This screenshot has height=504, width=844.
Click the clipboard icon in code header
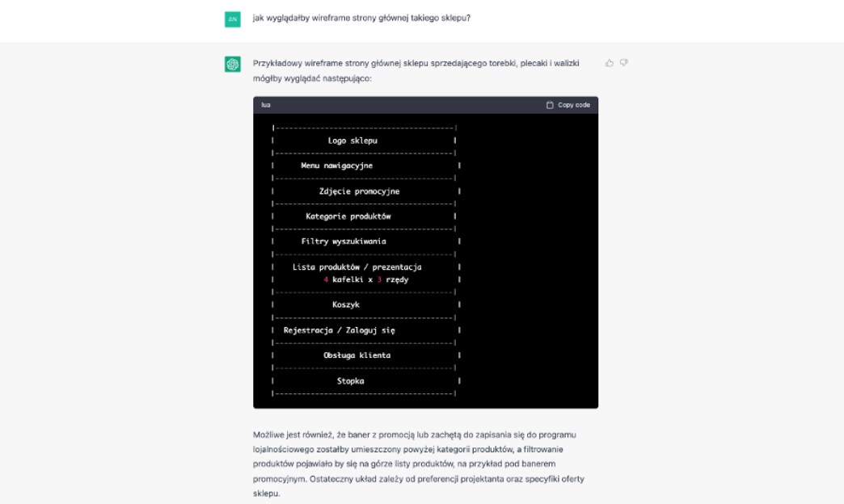pyautogui.click(x=551, y=105)
